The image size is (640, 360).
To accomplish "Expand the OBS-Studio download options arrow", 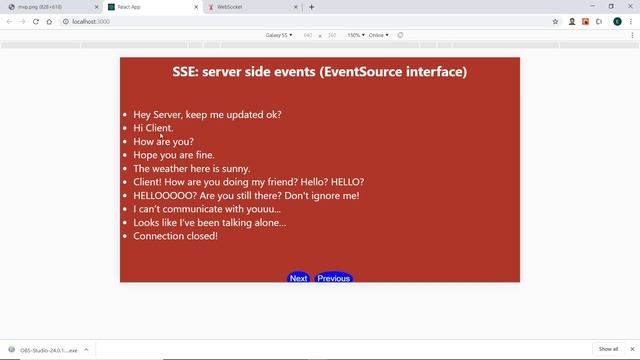I will [86, 350].
